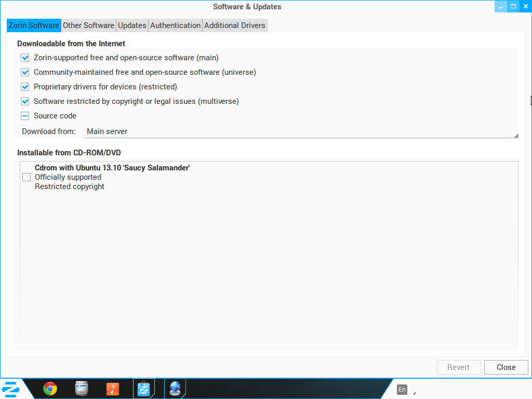Open the Updates tab
532x399 pixels.
132,25
